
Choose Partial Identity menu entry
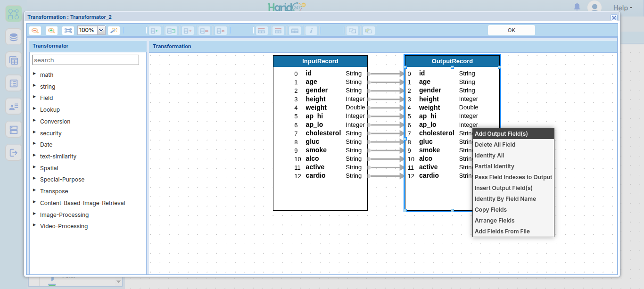(513, 166)
